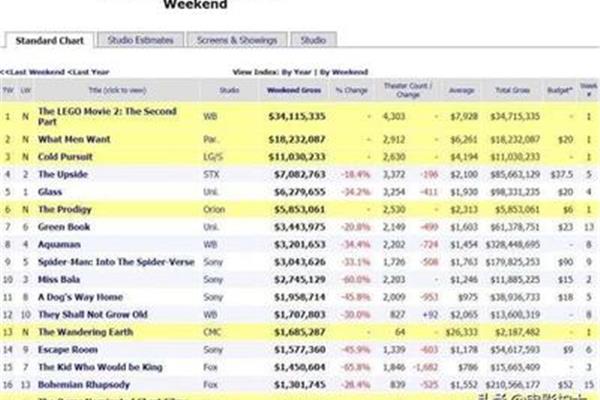600x400 pixels.
Task: Select the Standard Chart tab
Action: [48, 40]
